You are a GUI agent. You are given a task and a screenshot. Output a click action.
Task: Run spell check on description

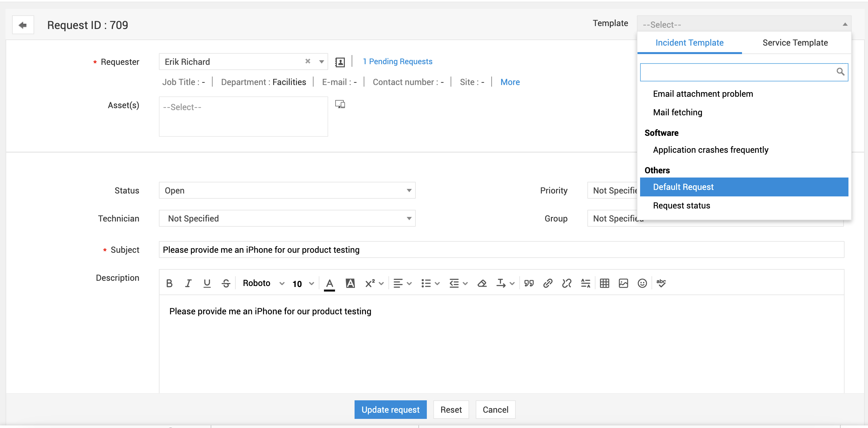tap(661, 283)
